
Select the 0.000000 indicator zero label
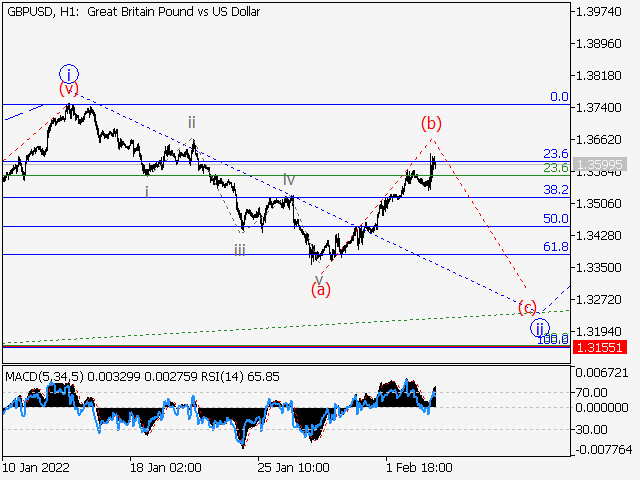coord(602,407)
